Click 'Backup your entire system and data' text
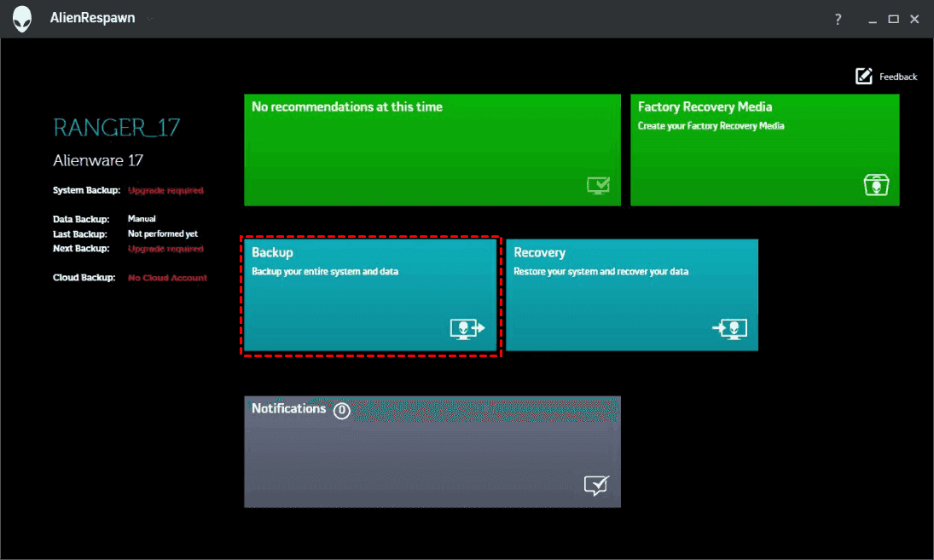Viewport: 934px width, 560px height. (325, 271)
